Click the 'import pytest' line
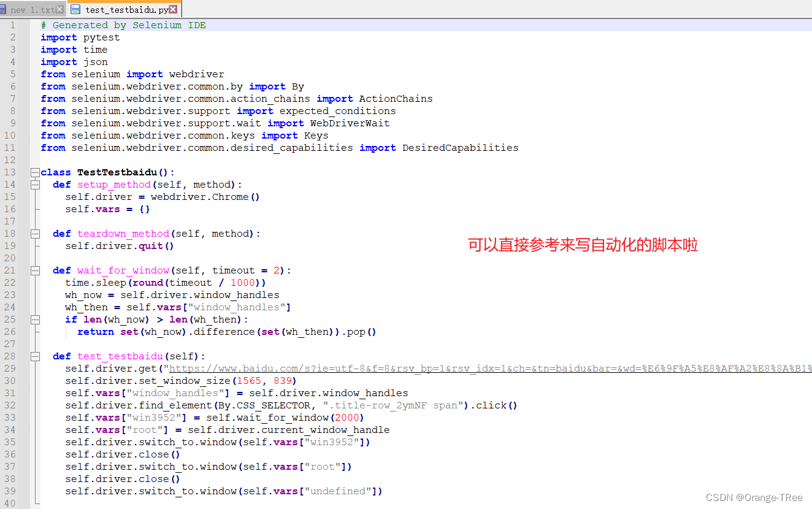The height and width of the screenshot is (509, 812). coord(80,37)
